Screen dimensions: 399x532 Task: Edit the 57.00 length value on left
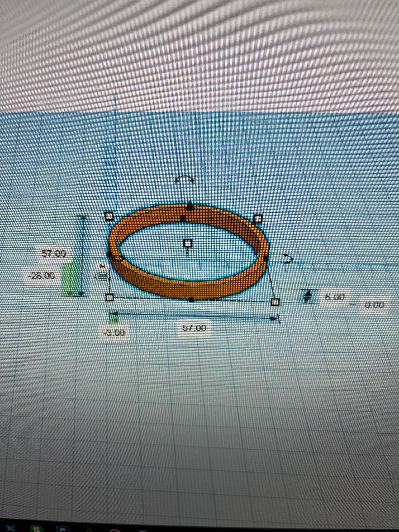pos(54,254)
